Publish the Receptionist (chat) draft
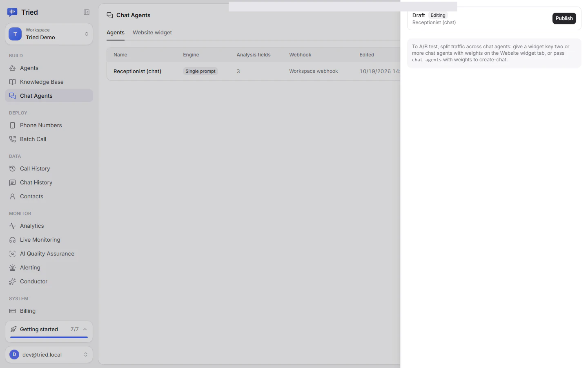The height and width of the screenshot is (368, 588). pyautogui.click(x=564, y=18)
